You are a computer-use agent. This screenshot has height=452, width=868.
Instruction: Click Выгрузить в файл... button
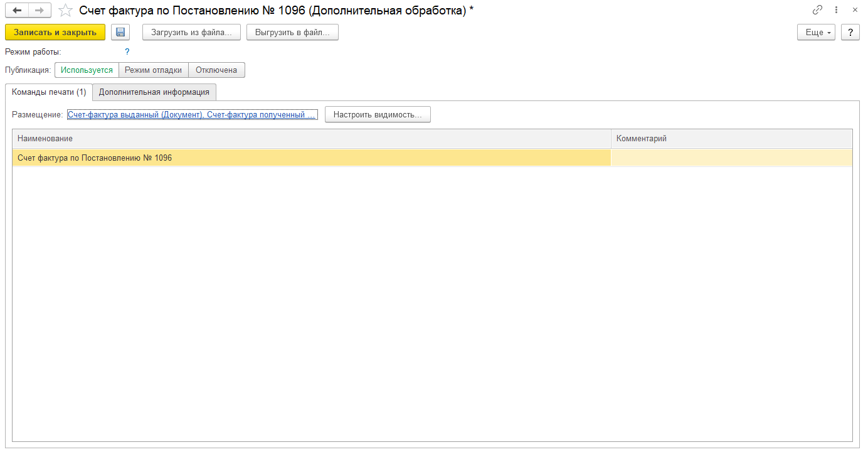coord(292,33)
